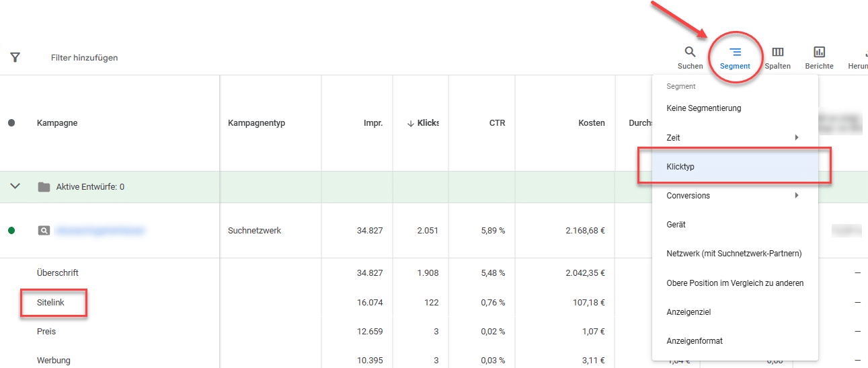868x368 pixels.
Task: Choose Obere Position im Vergleich option
Action: (735, 283)
